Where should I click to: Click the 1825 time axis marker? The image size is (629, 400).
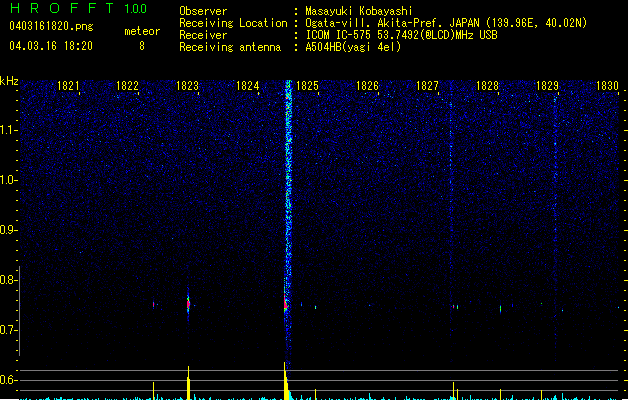[x=307, y=86]
